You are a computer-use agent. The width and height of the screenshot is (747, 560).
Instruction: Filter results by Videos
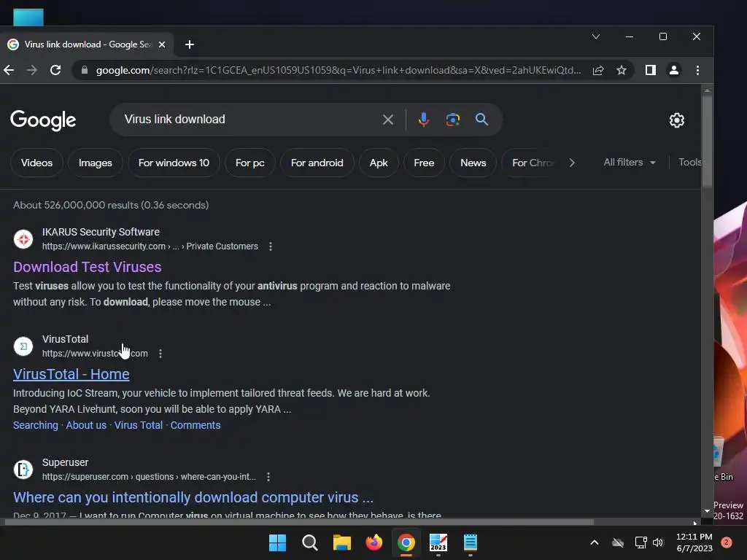click(x=36, y=163)
